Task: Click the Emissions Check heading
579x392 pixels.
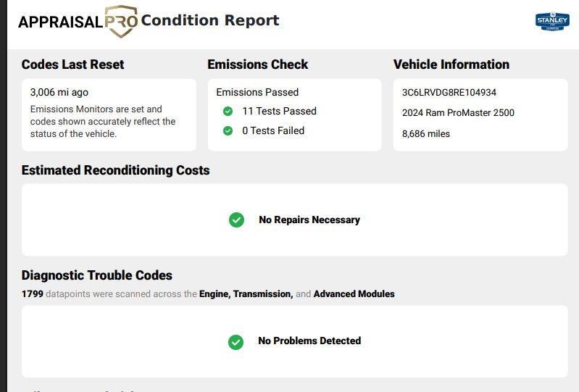Action: (258, 64)
